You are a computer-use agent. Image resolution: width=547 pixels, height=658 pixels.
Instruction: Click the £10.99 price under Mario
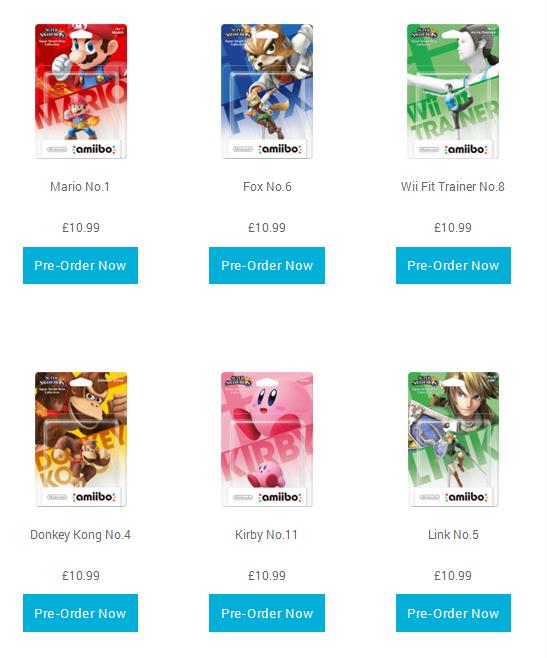pos(81,227)
